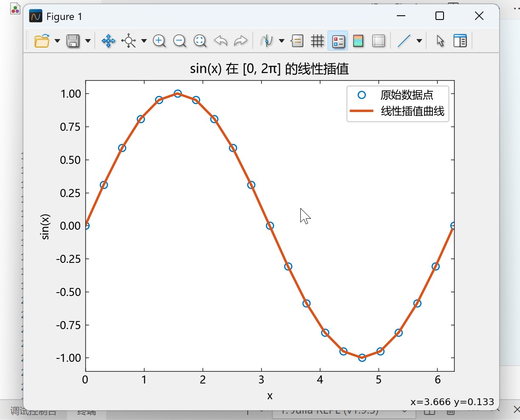
Task: Undo the last view change with the left arrow
Action: pos(220,41)
